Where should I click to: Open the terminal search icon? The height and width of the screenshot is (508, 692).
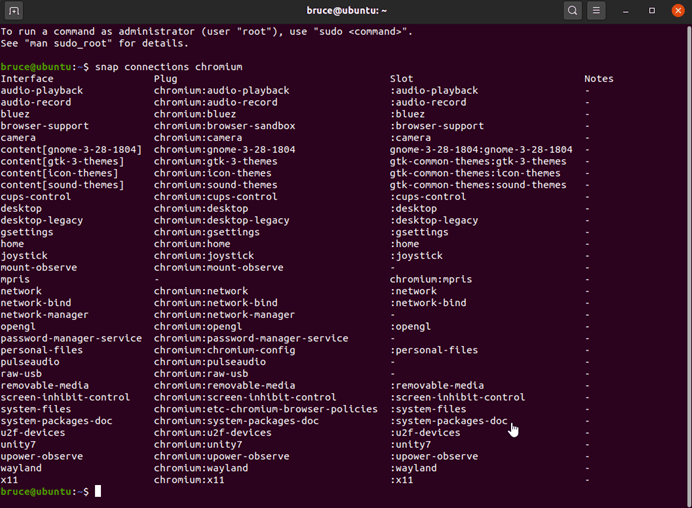pos(572,11)
